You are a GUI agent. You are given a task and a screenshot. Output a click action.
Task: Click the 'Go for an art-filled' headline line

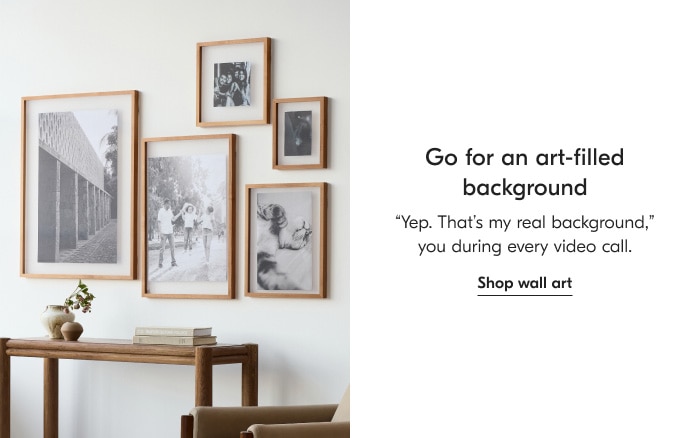coord(525,157)
